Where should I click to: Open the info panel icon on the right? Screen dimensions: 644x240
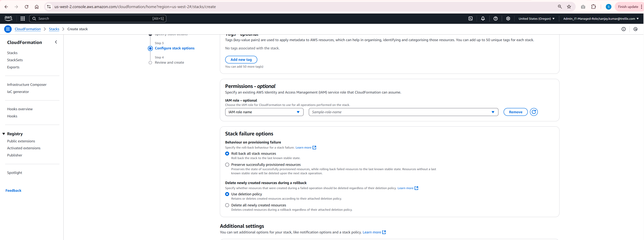click(623, 29)
